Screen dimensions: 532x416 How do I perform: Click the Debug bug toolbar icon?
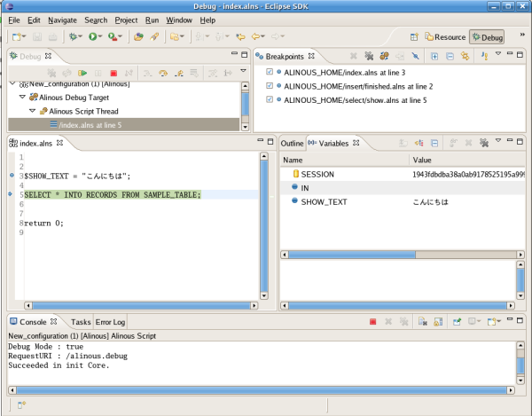click(73, 36)
